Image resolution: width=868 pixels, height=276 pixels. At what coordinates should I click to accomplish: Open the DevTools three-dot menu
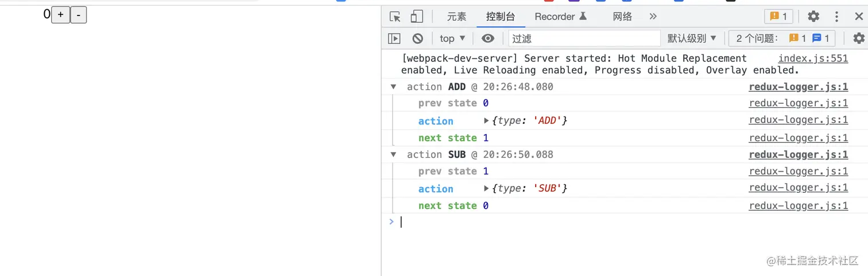836,17
